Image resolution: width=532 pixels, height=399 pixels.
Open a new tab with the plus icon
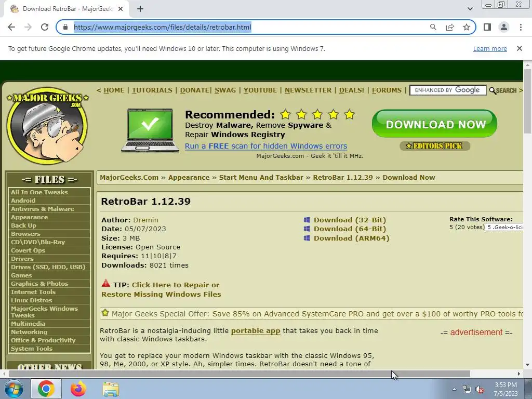[140, 9]
